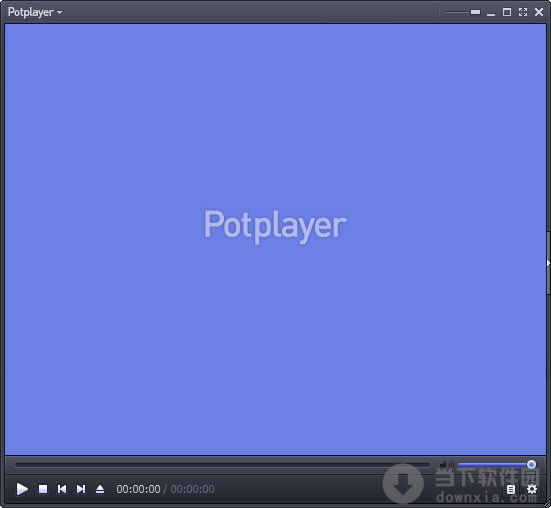The image size is (551, 508).
Task: Mute audio via the speaker icon
Action: 447,465
